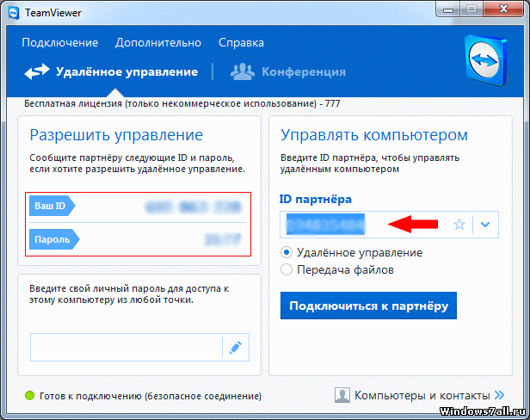Open Компьютеры и контакты panel

pos(422,395)
